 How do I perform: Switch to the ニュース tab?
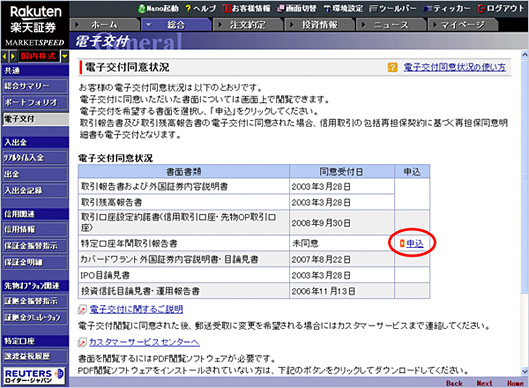tap(391, 25)
